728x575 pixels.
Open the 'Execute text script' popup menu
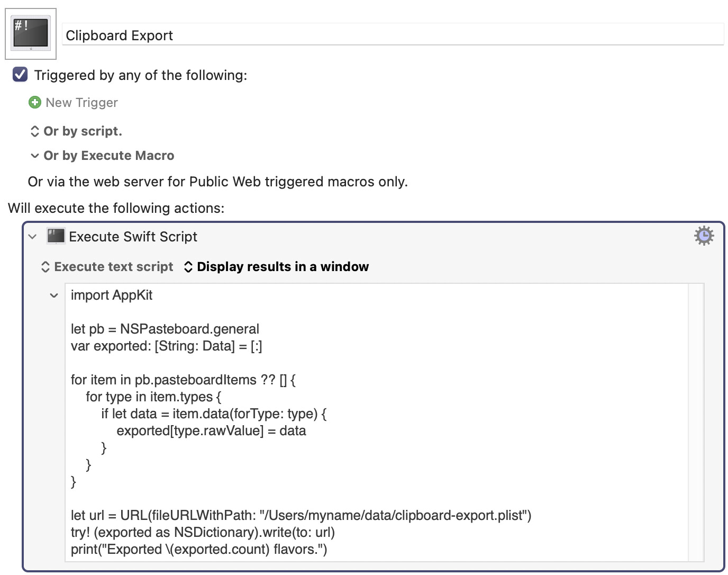pyautogui.click(x=107, y=267)
